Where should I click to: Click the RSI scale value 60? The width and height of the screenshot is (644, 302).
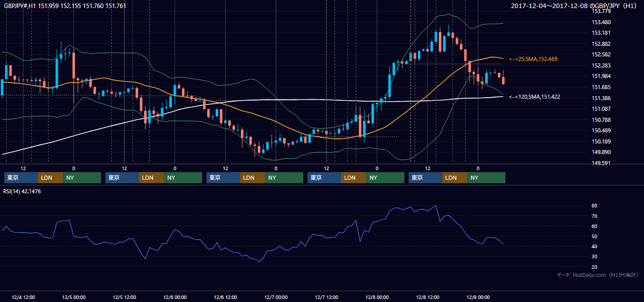595,226
